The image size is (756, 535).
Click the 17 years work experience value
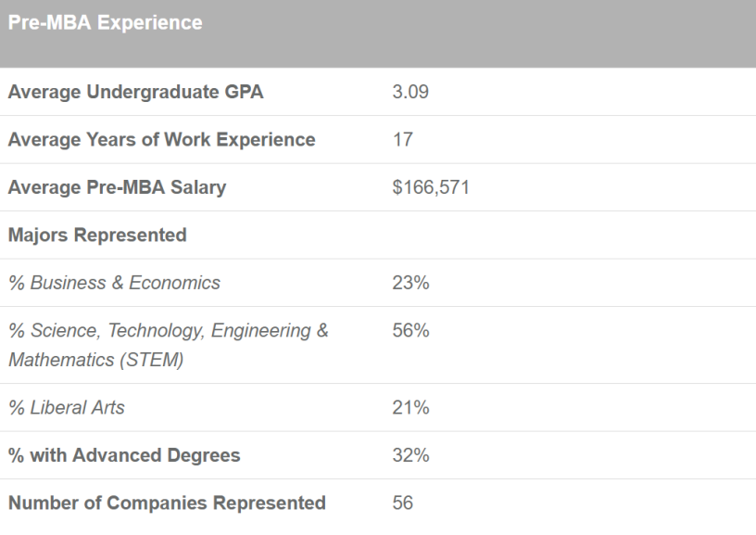(x=402, y=140)
